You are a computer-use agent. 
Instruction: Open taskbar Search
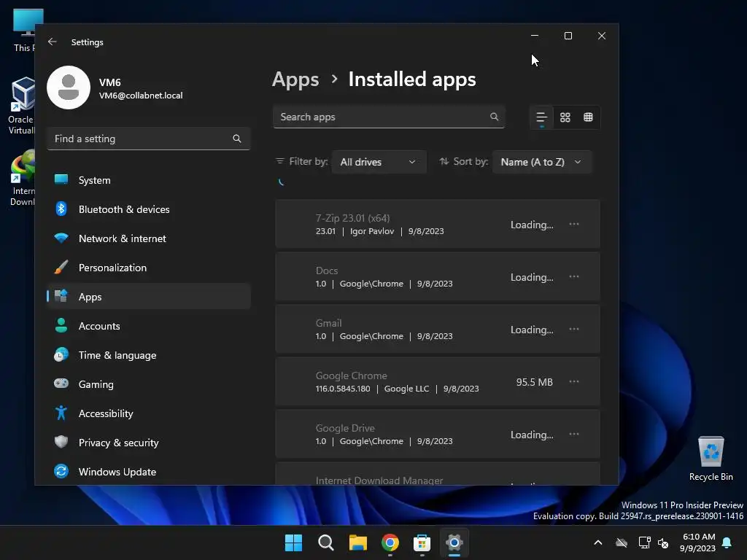click(326, 542)
